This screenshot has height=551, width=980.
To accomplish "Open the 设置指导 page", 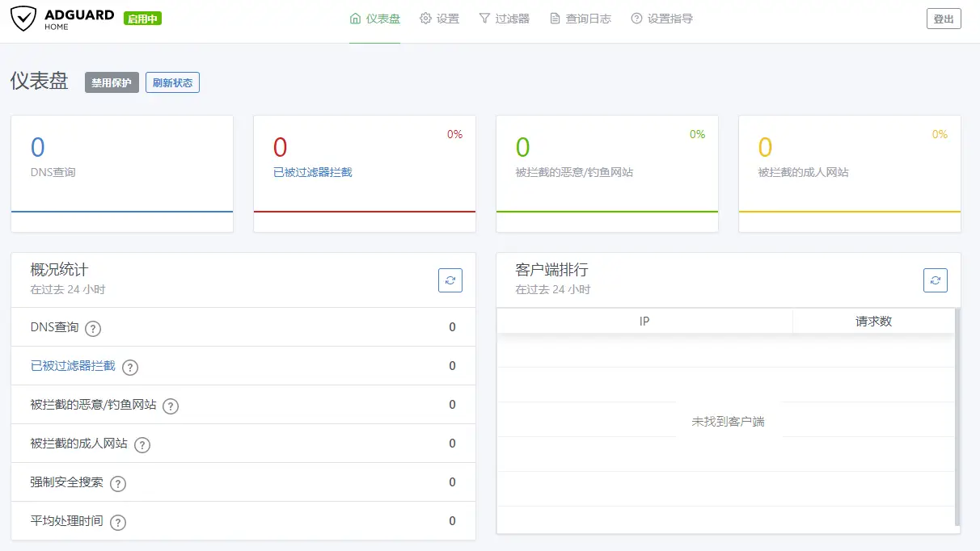I will (661, 19).
